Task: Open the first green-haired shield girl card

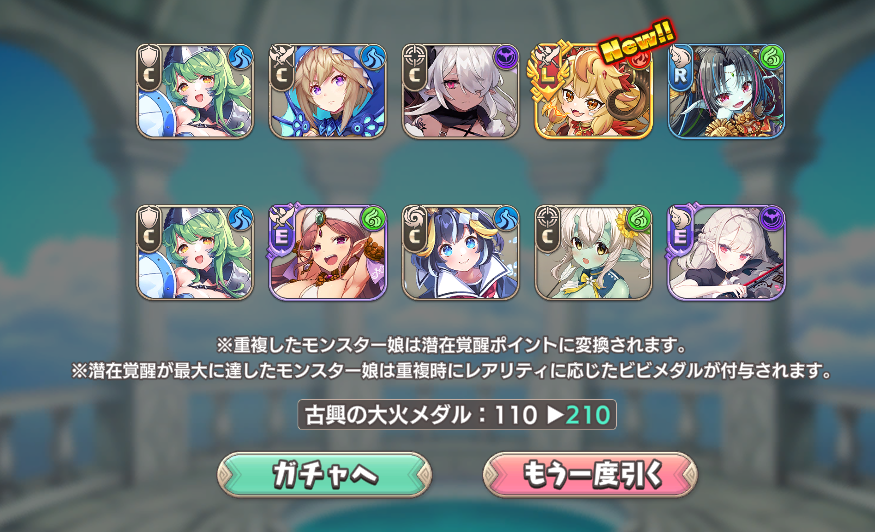Action: pyautogui.click(x=195, y=92)
